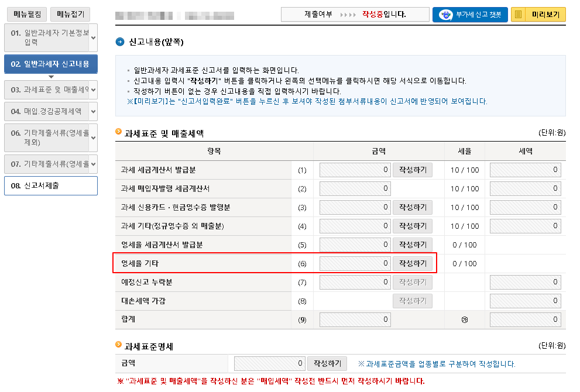Image resolution: width=580 pixels, height=392 pixels.
Task: Click the circled ㉮ mark in 합계 row
Action: coord(465,320)
